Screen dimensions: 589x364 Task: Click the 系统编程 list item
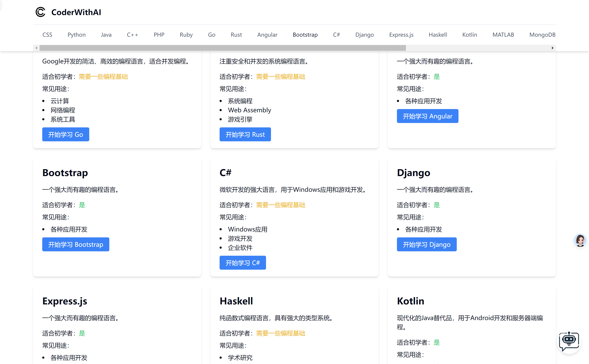pyautogui.click(x=240, y=101)
